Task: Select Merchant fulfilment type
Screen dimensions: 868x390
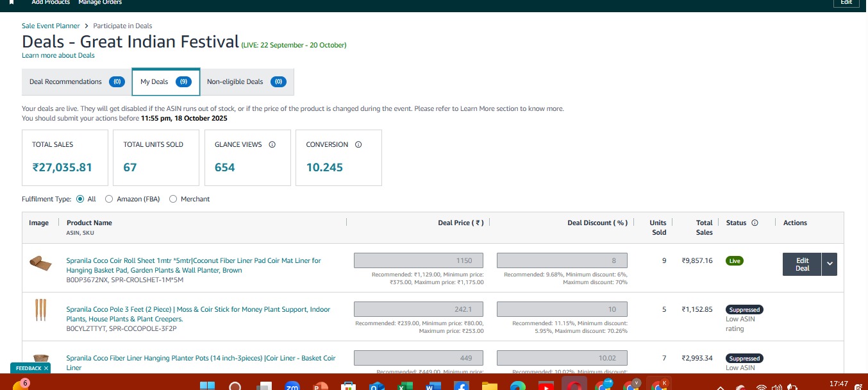Action: 173,199
